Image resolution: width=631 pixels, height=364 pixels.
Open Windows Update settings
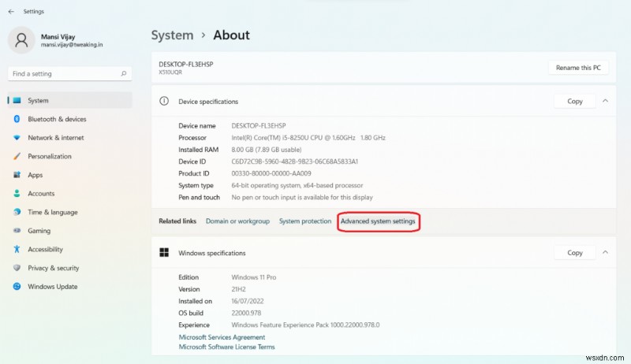[70, 287]
